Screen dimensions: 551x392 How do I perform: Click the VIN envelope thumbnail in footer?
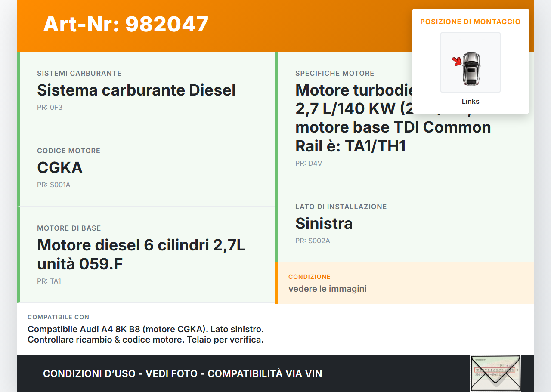(x=495, y=373)
